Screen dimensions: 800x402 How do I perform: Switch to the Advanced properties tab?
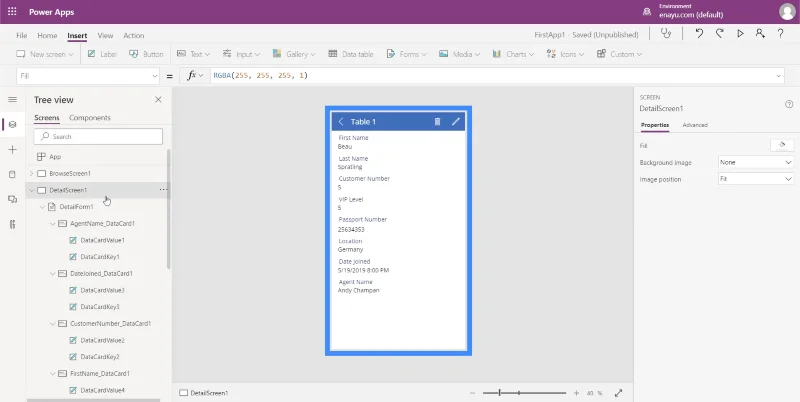click(695, 125)
